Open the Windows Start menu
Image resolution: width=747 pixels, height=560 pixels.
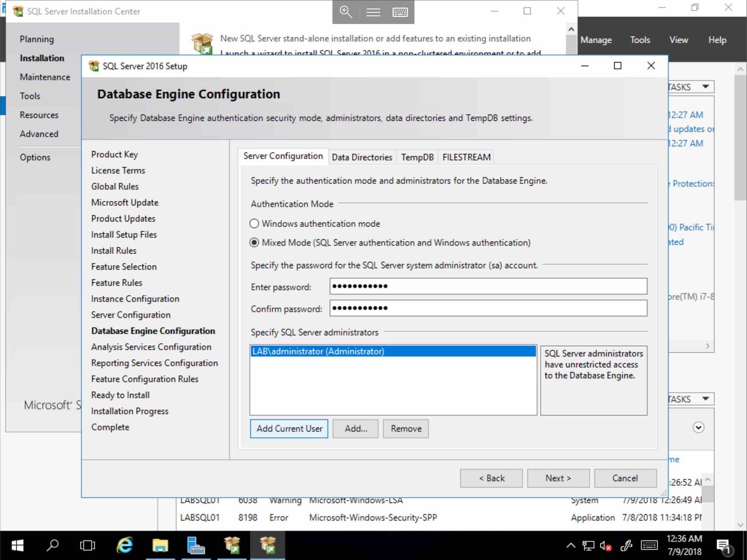click(17, 546)
